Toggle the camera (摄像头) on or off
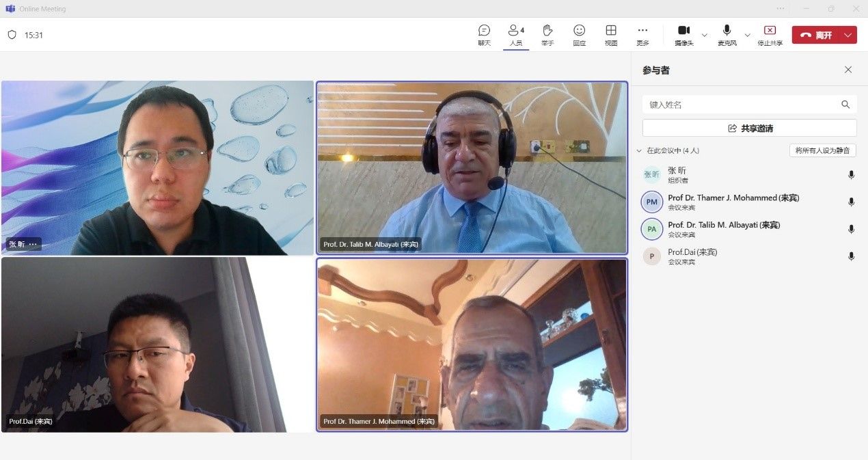This screenshot has height=460, width=868. [x=683, y=31]
